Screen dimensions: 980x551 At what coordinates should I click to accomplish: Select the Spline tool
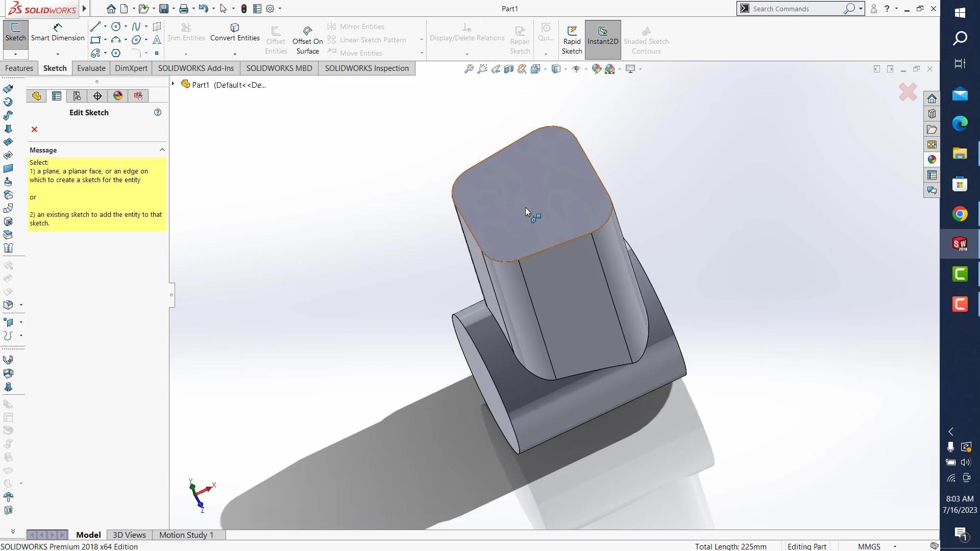click(136, 27)
